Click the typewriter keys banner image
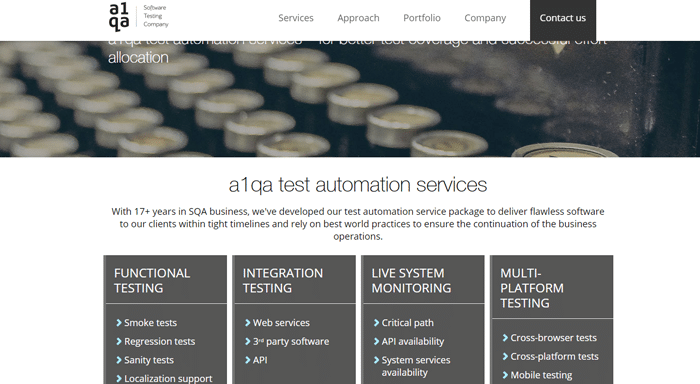The height and width of the screenshot is (384, 700). pyautogui.click(x=350, y=99)
